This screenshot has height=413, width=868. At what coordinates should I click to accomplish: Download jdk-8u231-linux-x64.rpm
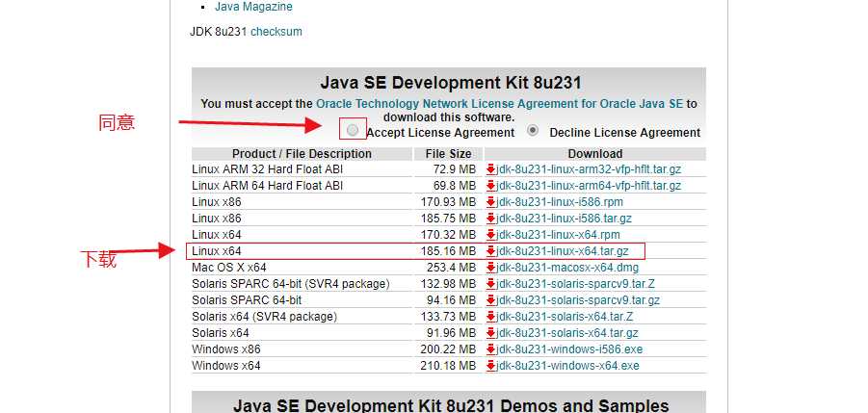pyautogui.click(x=558, y=235)
